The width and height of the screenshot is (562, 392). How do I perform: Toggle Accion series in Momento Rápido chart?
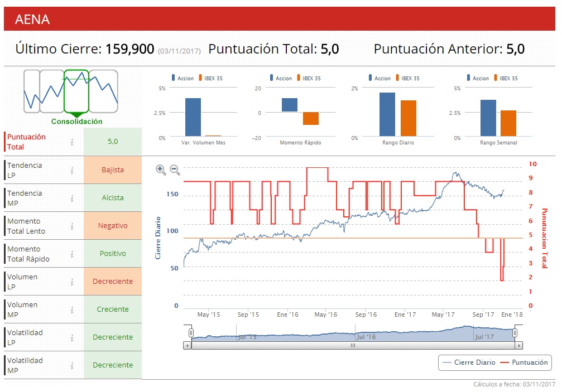click(x=281, y=78)
